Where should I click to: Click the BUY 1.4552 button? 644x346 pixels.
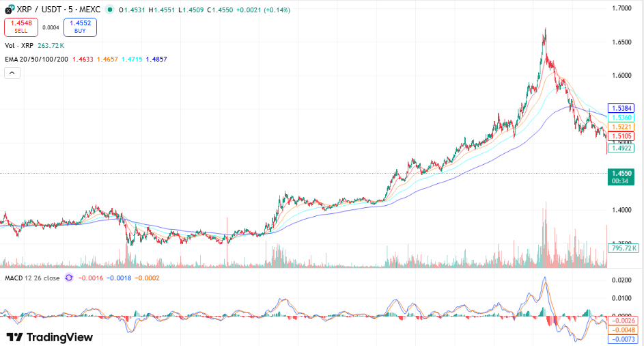80,27
